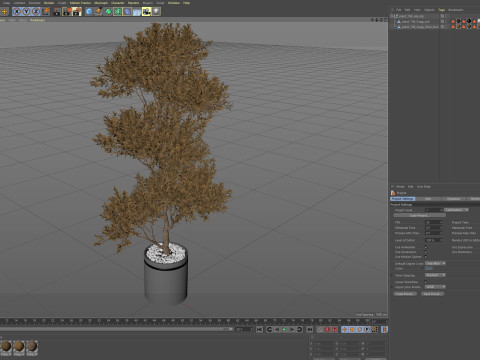The width and height of the screenshot is (480, 360).
Task: Click the Render to Picture Viewer icon
Action: 67,12
